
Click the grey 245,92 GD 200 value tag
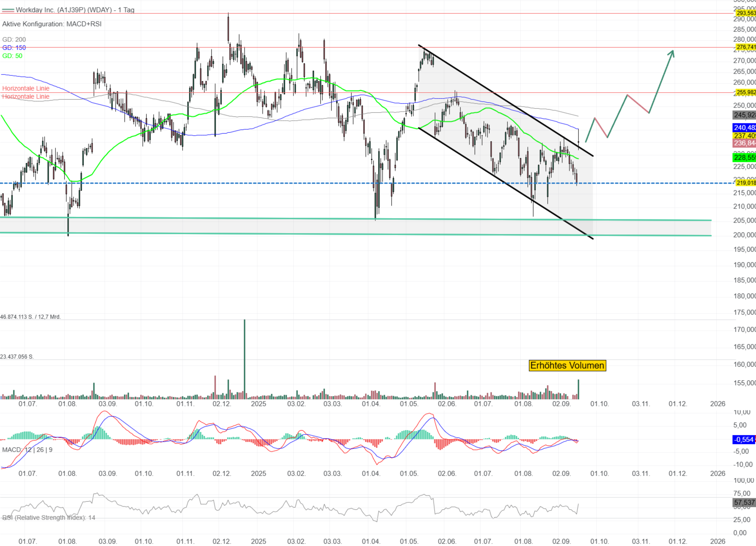744,115
